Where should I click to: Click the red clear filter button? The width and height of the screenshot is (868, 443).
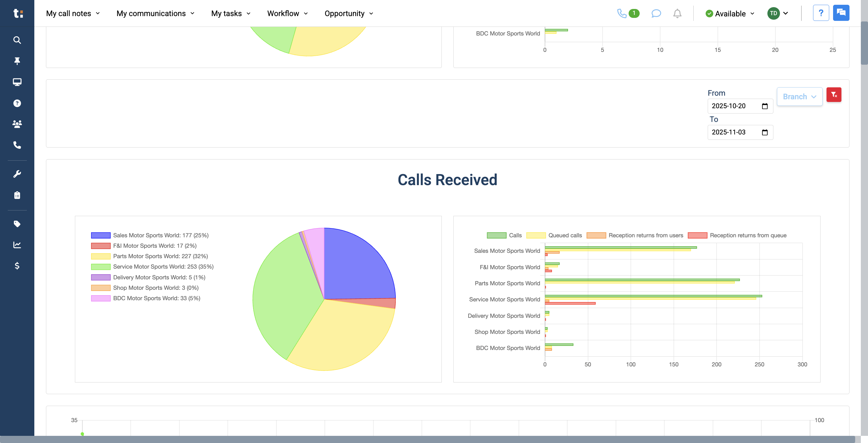[834, 95]
